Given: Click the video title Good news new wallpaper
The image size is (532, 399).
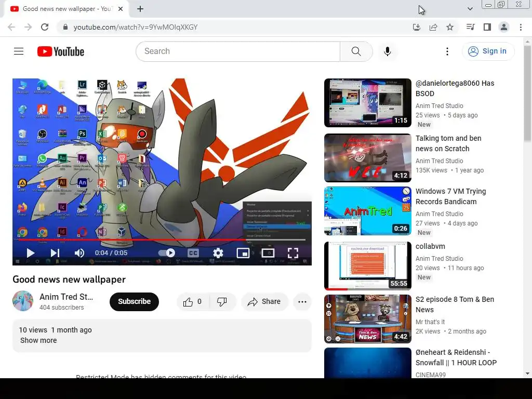Looking at the screenshot, I should [x=69, y=279].
